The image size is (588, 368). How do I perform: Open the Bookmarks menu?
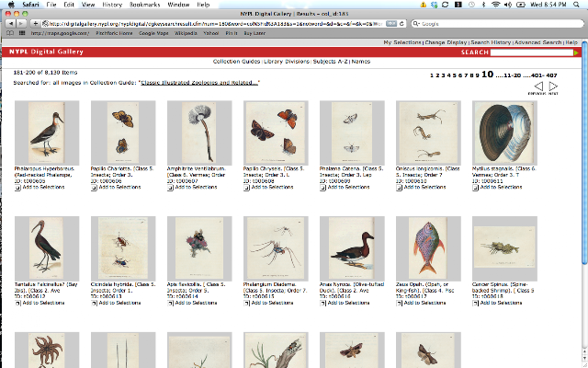click(145, 5)
